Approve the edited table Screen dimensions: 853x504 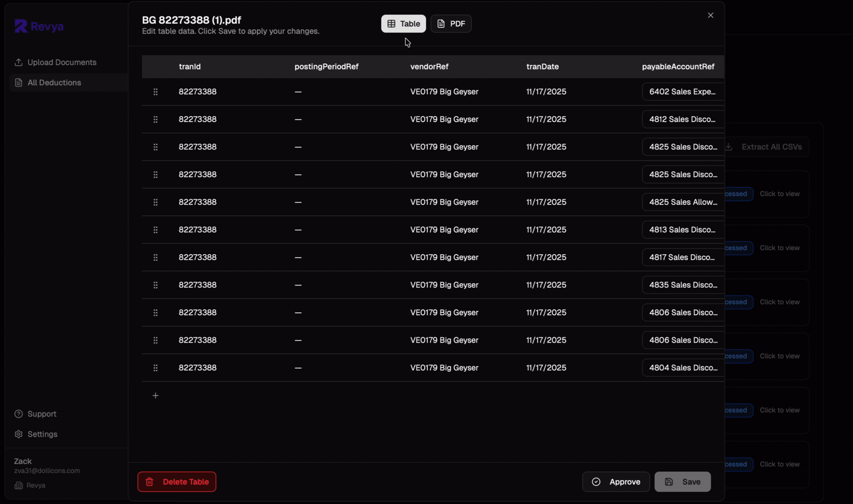pos(616,482)
